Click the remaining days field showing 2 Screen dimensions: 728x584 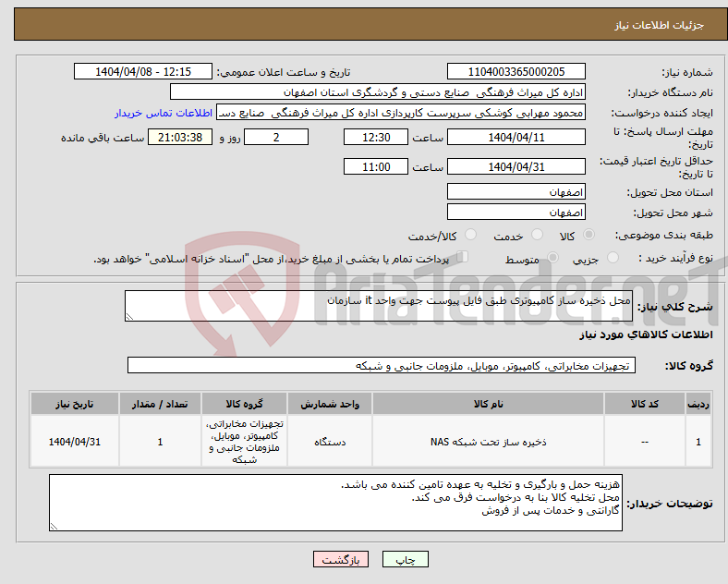click(x=276, y=138)
